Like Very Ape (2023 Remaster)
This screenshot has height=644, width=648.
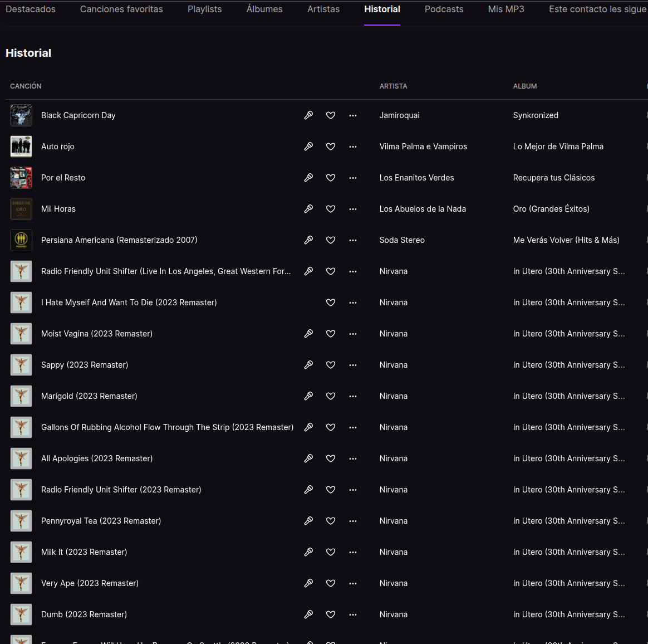point(331,583)
